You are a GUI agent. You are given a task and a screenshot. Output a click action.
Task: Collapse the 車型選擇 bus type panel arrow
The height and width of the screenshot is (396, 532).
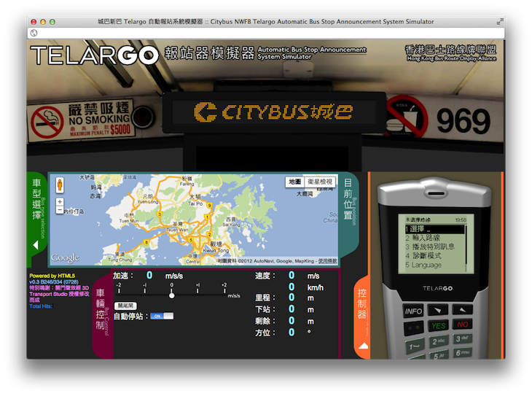coord(36,245)
